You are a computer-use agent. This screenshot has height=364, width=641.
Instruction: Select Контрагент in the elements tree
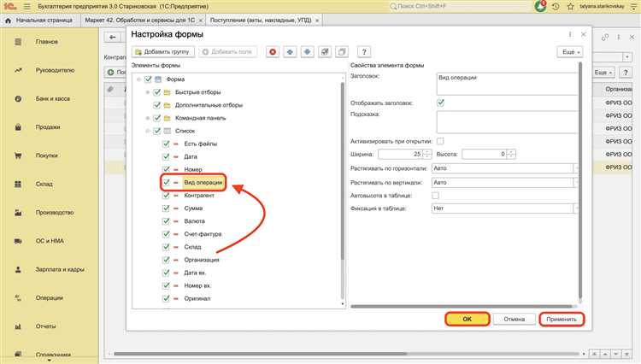[x=202, y=196]
